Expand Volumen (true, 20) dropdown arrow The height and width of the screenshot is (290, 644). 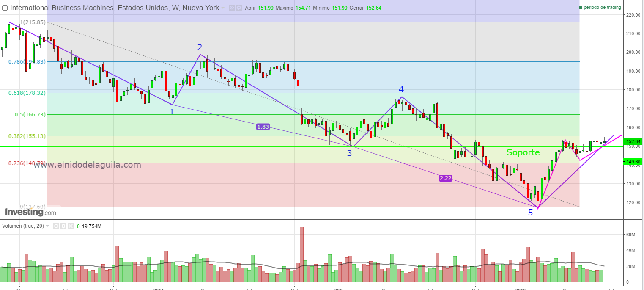pyautogui.click(x=47, y=226)
